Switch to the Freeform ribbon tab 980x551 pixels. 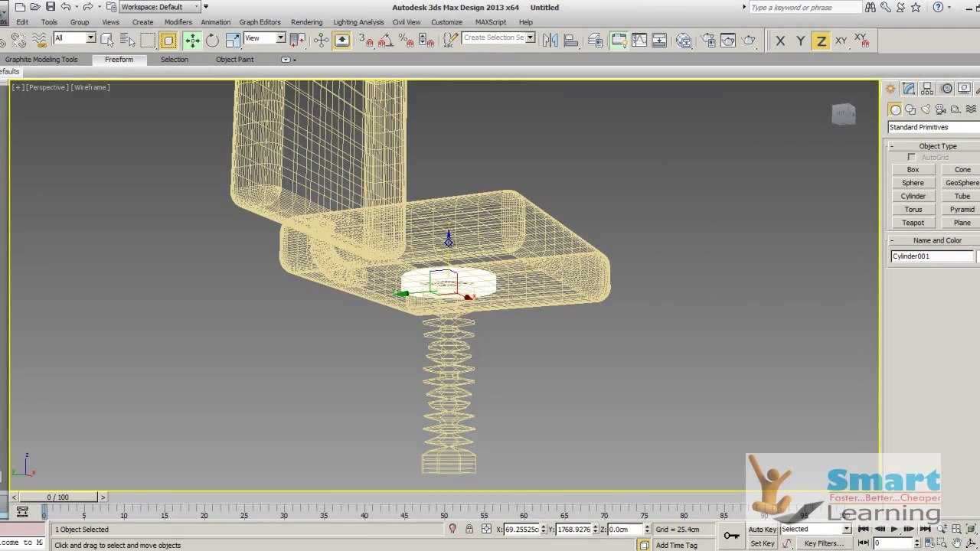click(119, 60)
